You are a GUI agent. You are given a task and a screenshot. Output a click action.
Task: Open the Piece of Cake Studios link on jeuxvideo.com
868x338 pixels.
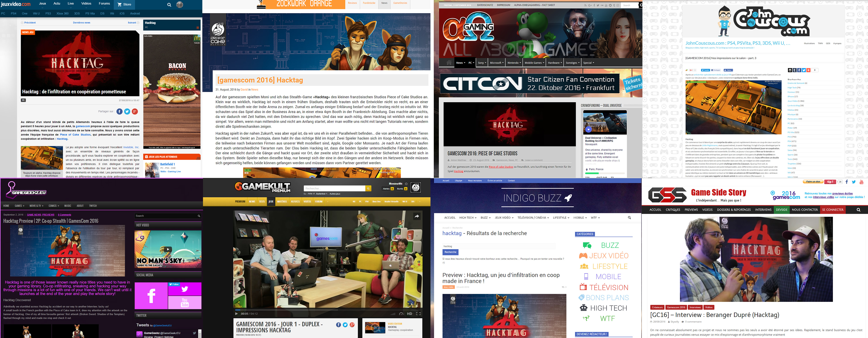pyautogui.click(x=75, y=135)
